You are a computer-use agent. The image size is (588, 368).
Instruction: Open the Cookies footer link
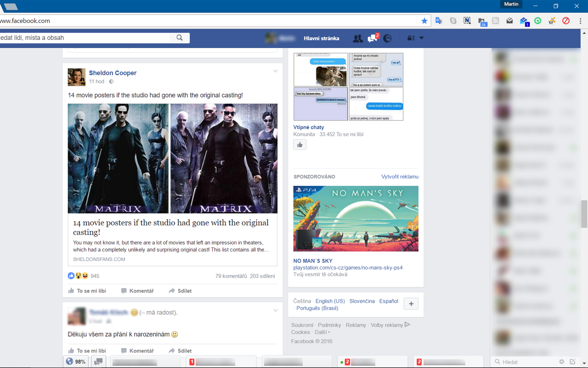(x=300, y=332)
